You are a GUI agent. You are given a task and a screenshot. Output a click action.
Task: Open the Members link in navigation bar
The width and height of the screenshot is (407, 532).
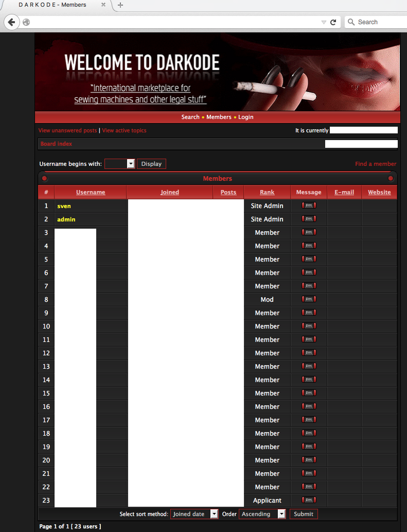[x=219, y=117]
